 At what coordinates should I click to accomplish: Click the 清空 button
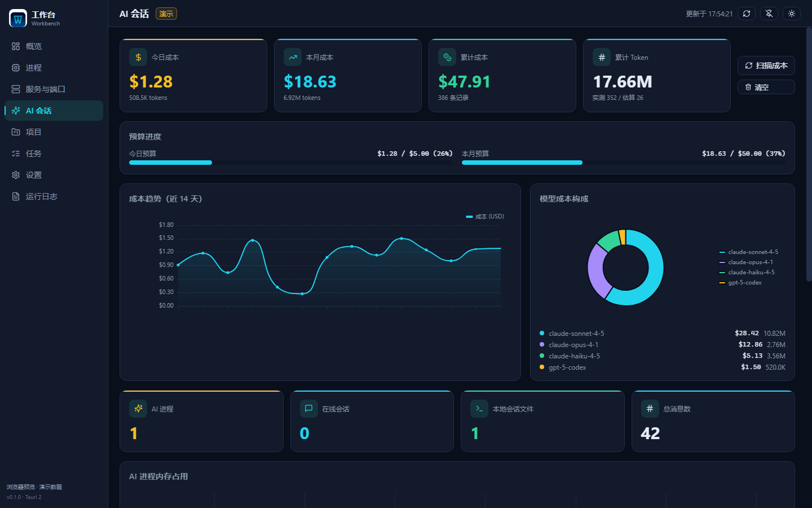[x=766, y=87]
